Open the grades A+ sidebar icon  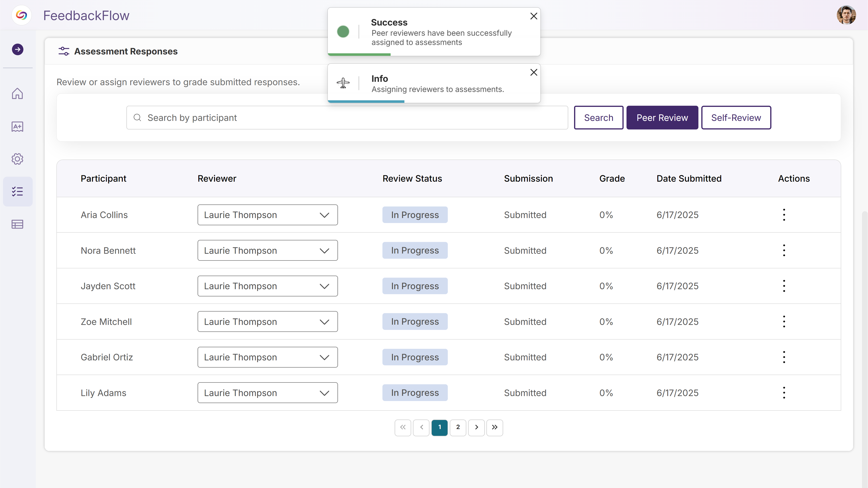[x=18, y=127]
